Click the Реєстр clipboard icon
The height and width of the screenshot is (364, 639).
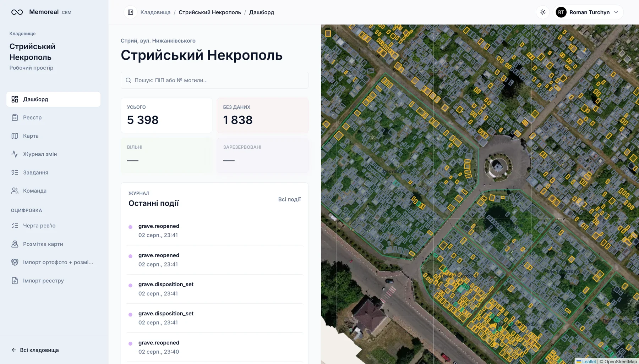pyautogui.click(x=15, y=117)
